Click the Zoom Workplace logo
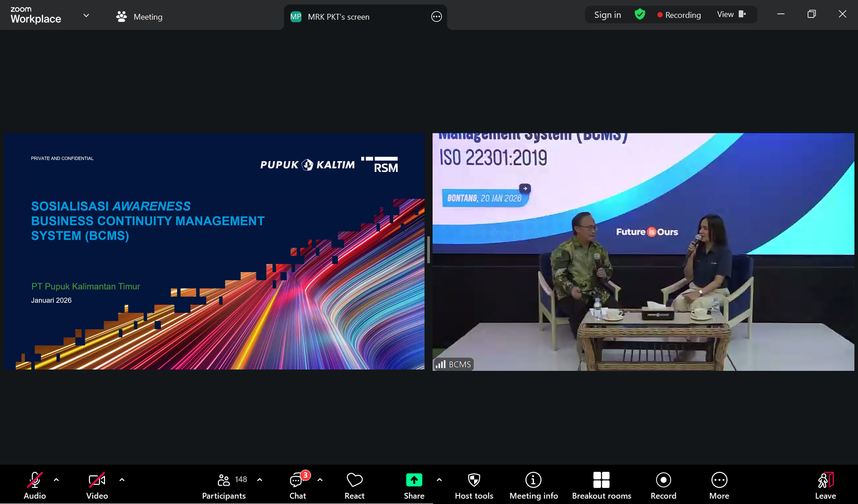 (x=36, y=15)
